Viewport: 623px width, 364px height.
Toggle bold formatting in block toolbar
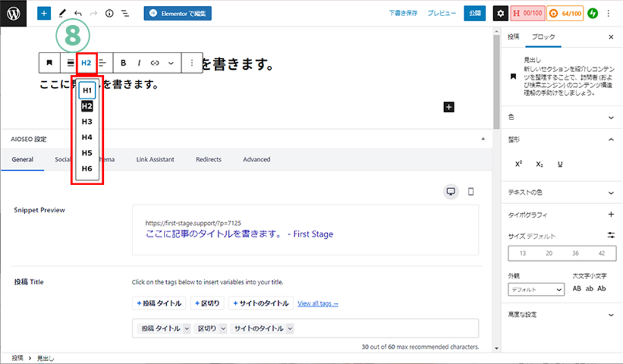click(123, 63)
